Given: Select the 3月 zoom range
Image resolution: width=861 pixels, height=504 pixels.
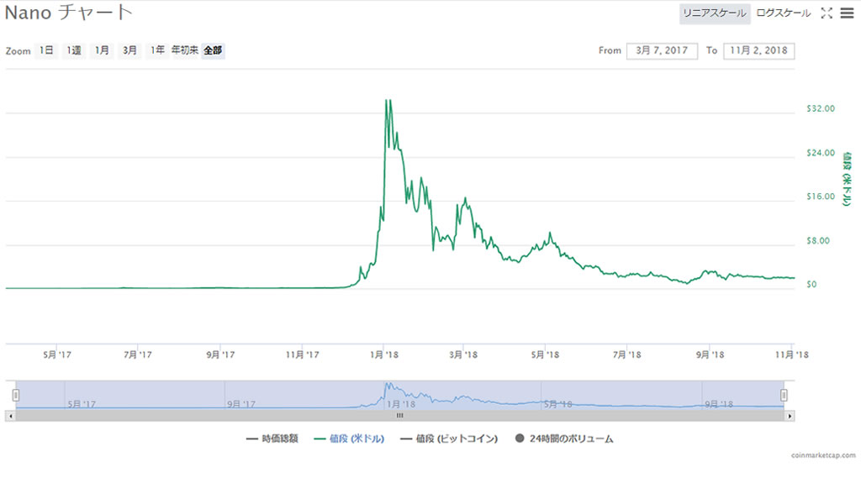Looking at the screenshot, I should 129,51.
